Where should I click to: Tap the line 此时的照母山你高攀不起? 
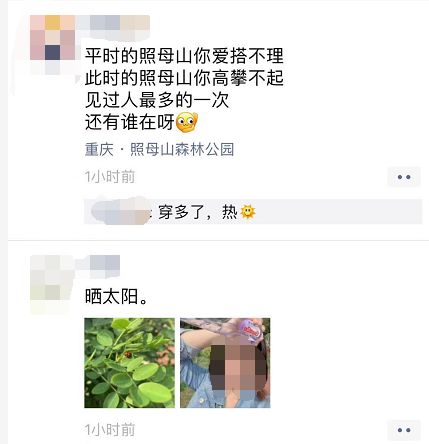click(184, 78)
